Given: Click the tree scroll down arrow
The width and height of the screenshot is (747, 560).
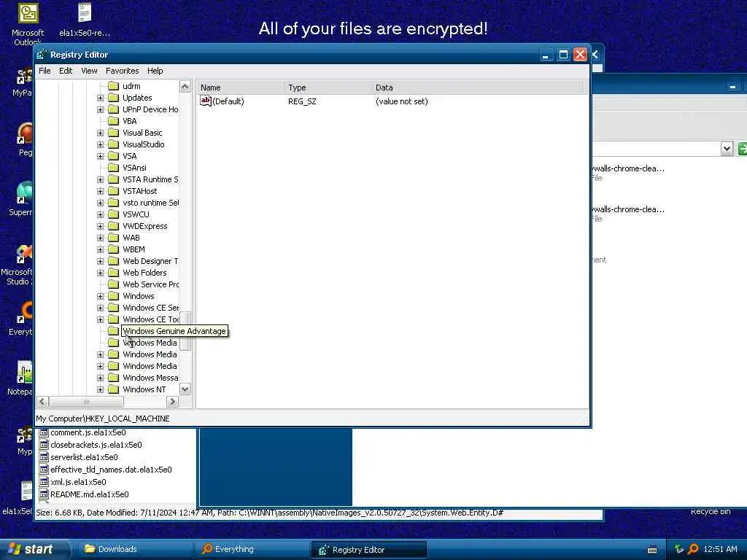Looking at the screenshot, I should click(x=185, y=389).
